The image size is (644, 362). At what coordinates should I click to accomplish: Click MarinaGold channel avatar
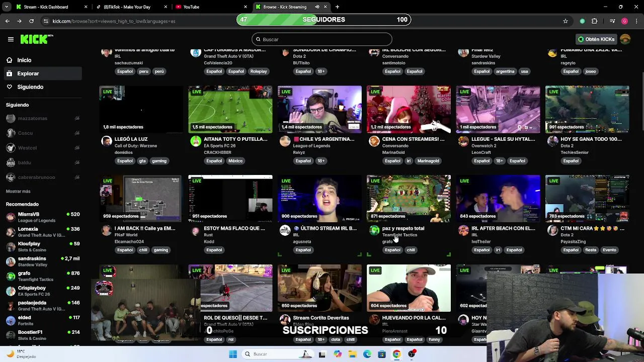pyautogui.click(x=374, y=141)
